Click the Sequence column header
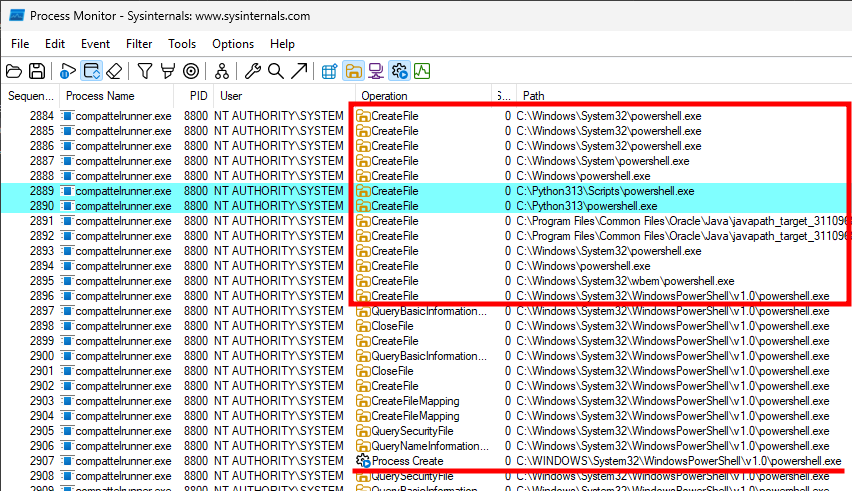Screen dimensions: 852x491 (31, 96)
